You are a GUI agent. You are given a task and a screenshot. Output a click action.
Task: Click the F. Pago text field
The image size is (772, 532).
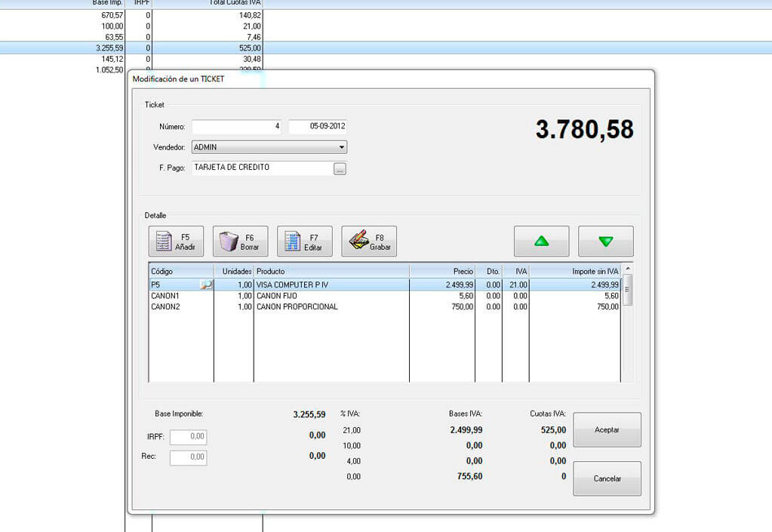click(262, 168)
